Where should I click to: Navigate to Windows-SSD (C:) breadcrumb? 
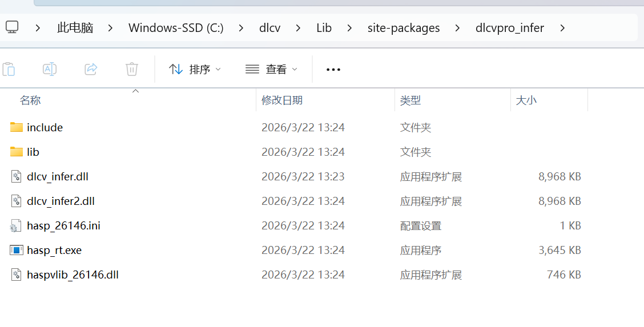(x=176, y=27)
